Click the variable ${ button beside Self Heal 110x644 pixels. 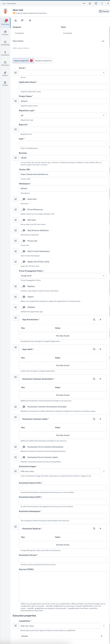coord(15,220)
